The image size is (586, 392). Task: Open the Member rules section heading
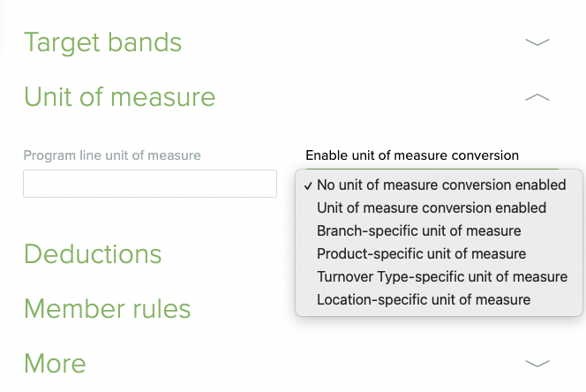[107, 309]
